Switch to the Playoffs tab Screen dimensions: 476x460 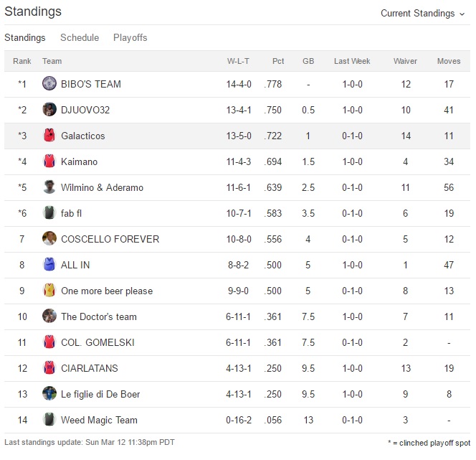pyautogui.click(x=130, y=37)
